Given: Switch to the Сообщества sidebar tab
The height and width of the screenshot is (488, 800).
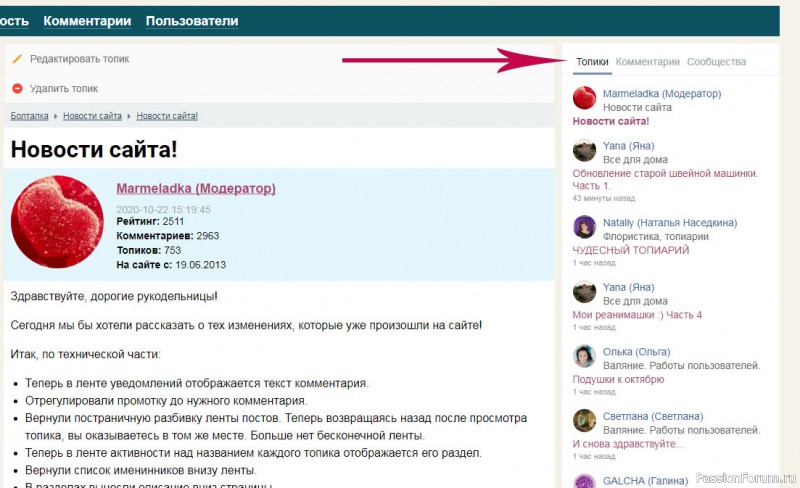Looking at the screenshot, I should tap(716, 62).
